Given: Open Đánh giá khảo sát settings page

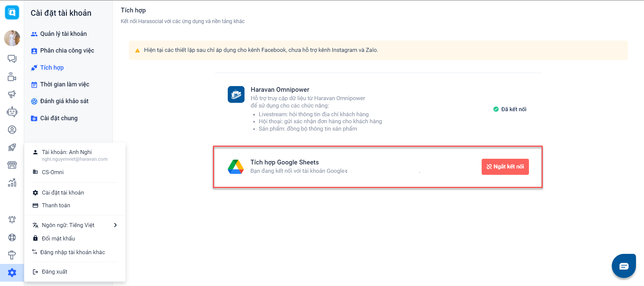Looking at the screenshot, I should coord(60,101).
